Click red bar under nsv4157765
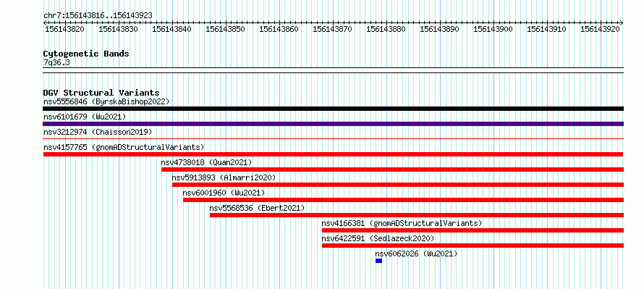 click(333, 154)
